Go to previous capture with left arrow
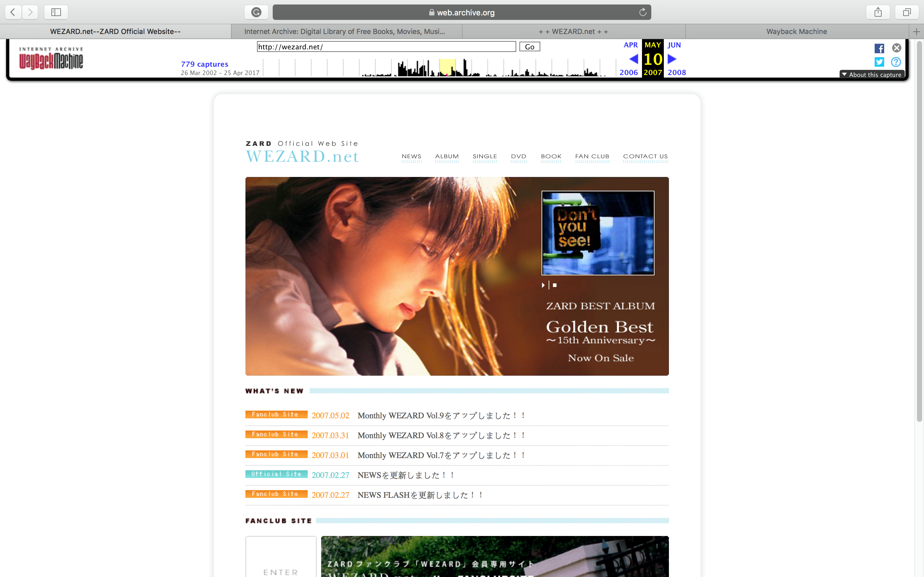The width and height of the screenshot is (924, 577). pos(633,59)
